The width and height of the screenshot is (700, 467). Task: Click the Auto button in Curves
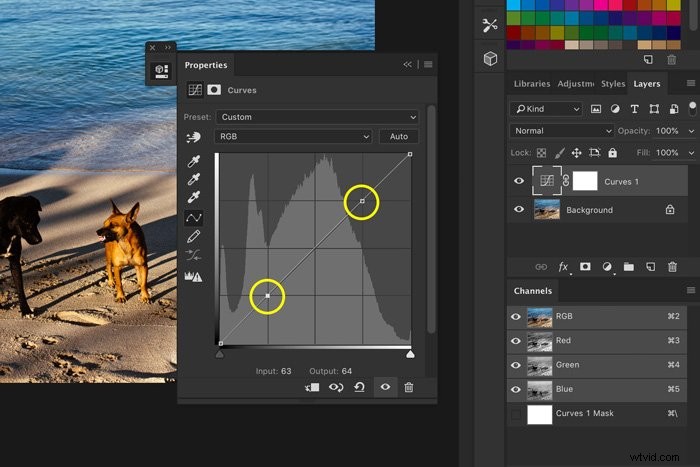click(x=399, y=137)
